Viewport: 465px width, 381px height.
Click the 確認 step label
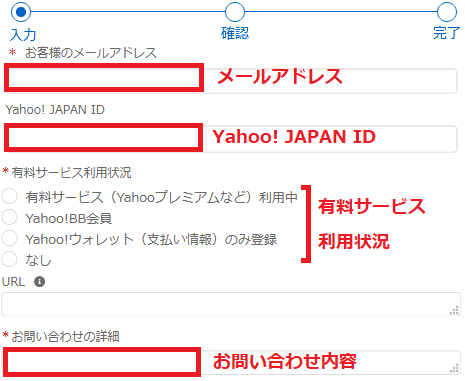(235, 33)
